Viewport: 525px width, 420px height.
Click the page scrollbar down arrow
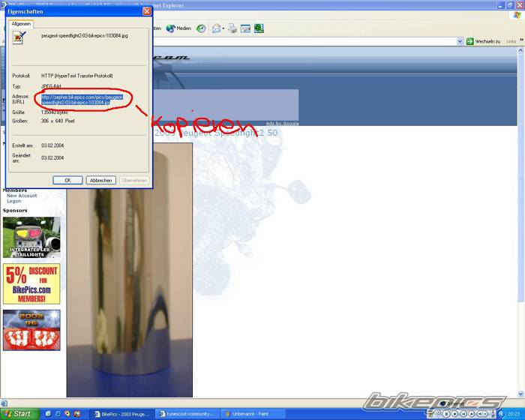coord(520,394)
